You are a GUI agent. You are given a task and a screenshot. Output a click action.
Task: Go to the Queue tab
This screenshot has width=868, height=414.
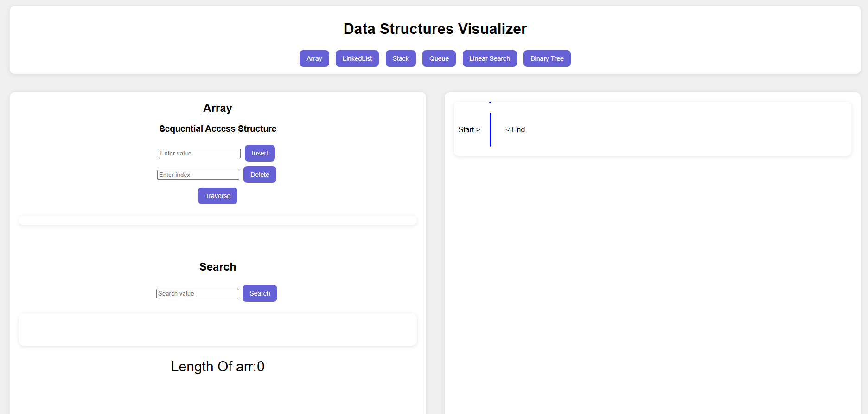click(x=439, y=58)
